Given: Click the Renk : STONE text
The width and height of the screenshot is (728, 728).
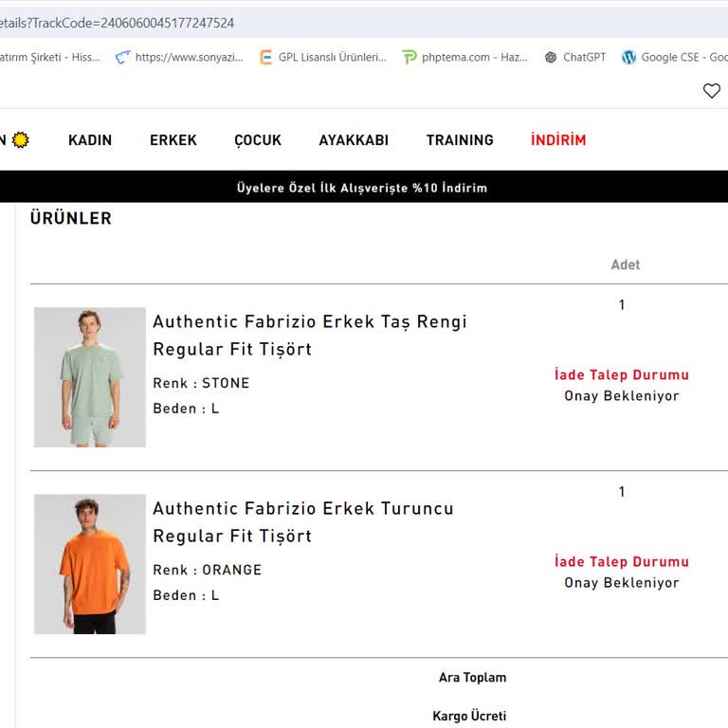Looking at the screenshot, I should point(201,383).
